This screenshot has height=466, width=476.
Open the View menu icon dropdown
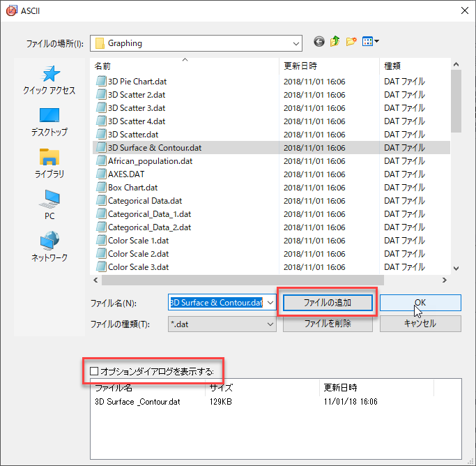(370, 41)
